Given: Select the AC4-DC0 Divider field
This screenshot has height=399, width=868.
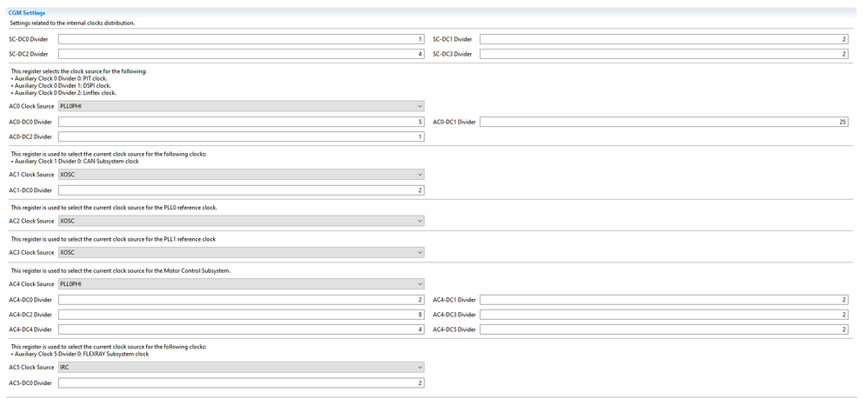Looking at the screenshot, I should click(242, 300).
